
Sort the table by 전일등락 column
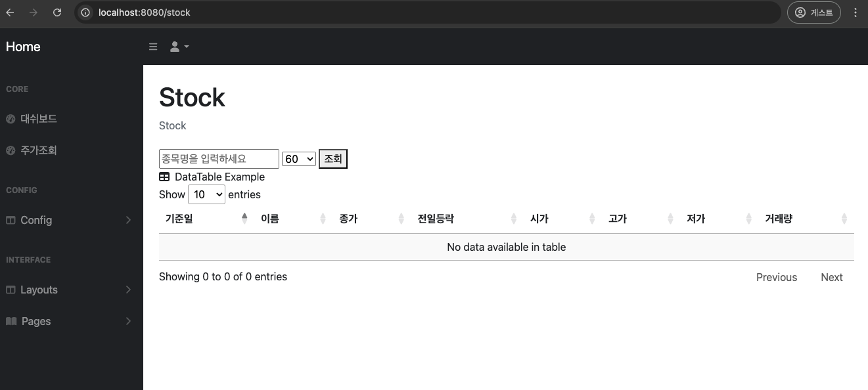coord(467,219)
